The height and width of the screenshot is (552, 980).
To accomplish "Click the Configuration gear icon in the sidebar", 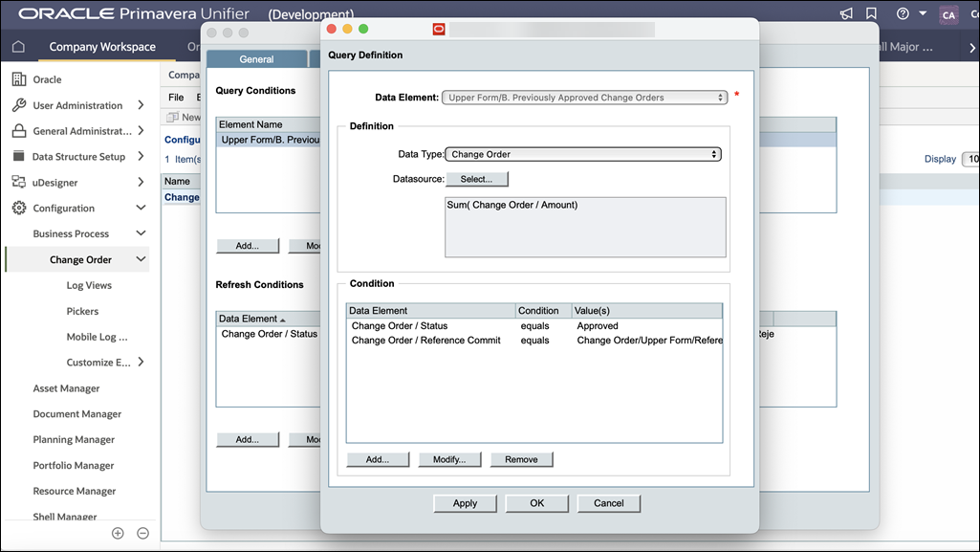I will tap(19, 208).
